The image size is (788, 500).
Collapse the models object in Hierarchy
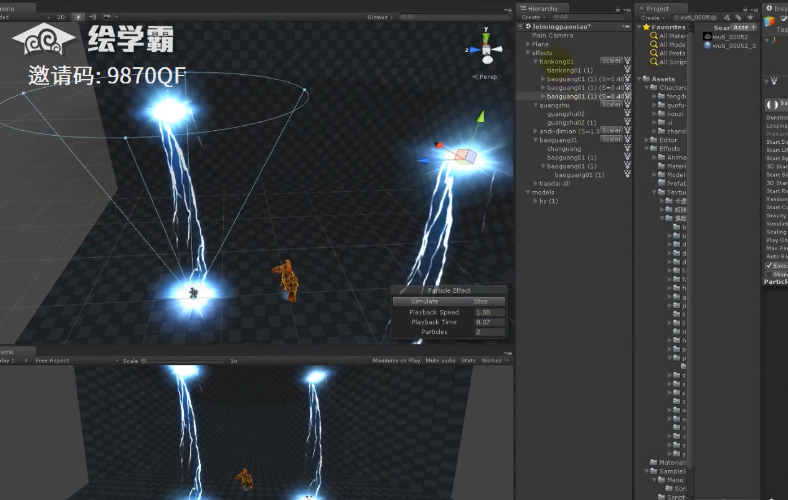(528, 192)
